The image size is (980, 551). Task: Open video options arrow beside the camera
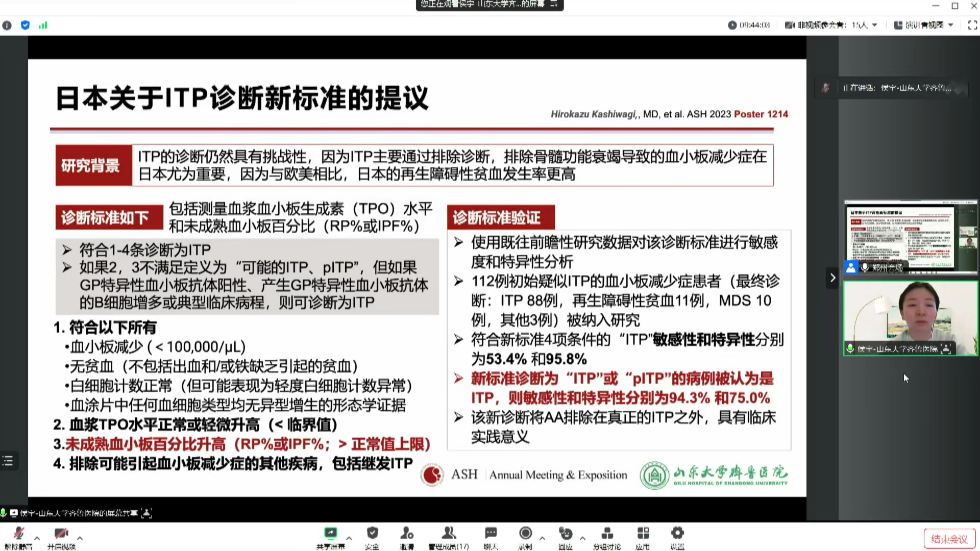click(80, 538)
